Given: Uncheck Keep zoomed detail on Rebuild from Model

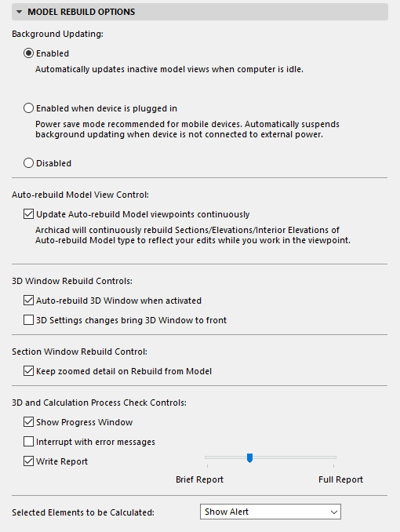Looking at the screenshot, I should tap(28, 371).
